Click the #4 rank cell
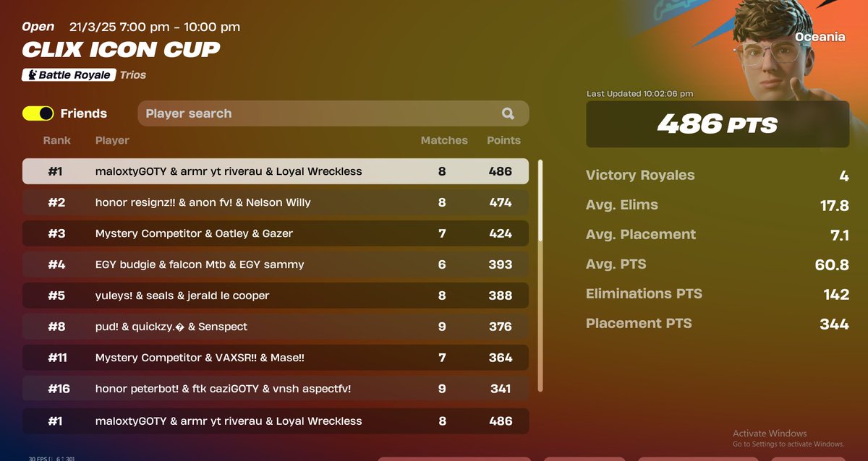The width and height of the screenshot is (868, 461). coord(56,264)
